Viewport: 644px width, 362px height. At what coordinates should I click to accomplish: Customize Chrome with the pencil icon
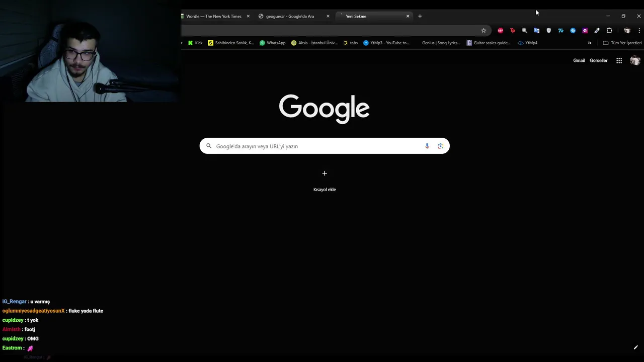[635, 347]
